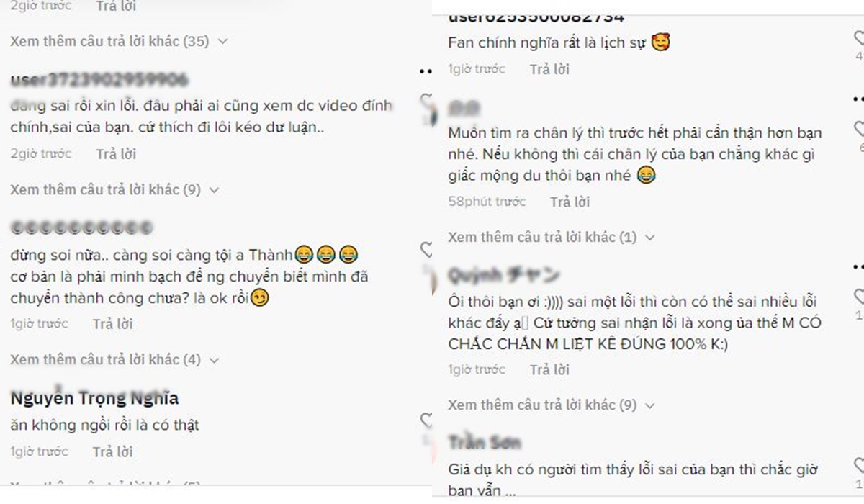This screenshot has height=504, width=864.
Task: Reply to the 'đăng sai rồi xin lỗi' comment
Action: pos(116,153)
